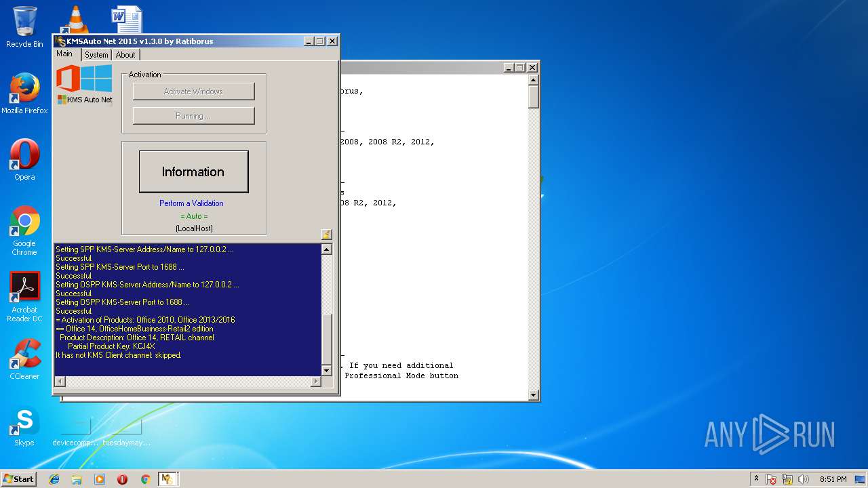Click the KMS Auto Net logo label
This screenshot has width=868, height=488.
click(x=85, y=100)
